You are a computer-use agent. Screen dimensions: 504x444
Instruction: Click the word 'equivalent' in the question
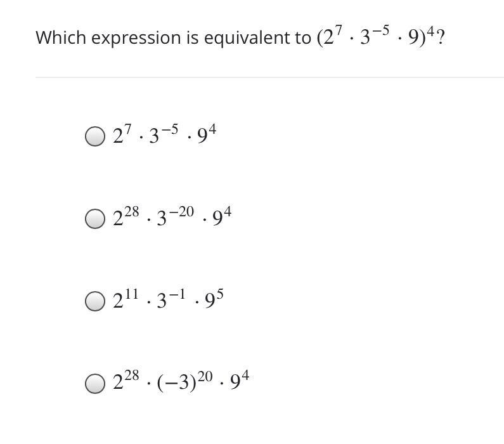point(248,38)
